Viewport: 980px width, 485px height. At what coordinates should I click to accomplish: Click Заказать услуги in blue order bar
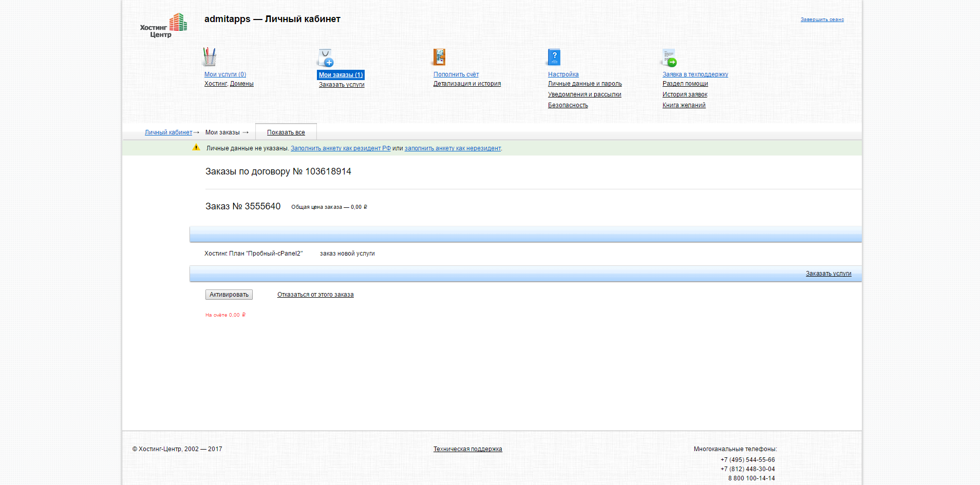coord(828,274)
